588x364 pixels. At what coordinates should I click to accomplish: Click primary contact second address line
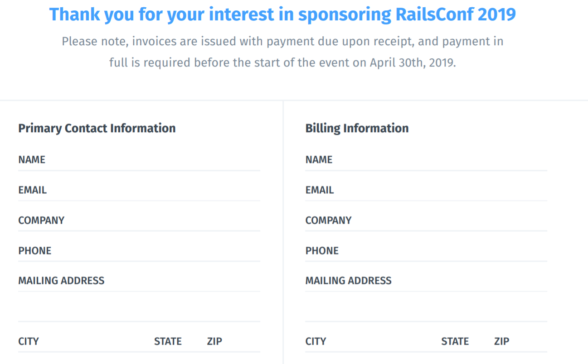(139, 311)
